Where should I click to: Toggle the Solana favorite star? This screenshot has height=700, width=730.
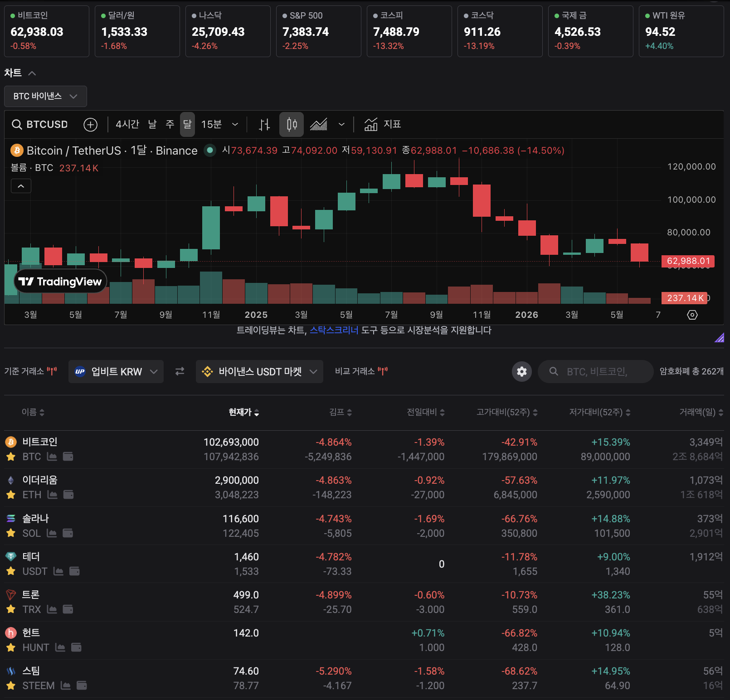click(x=11, y=533)
